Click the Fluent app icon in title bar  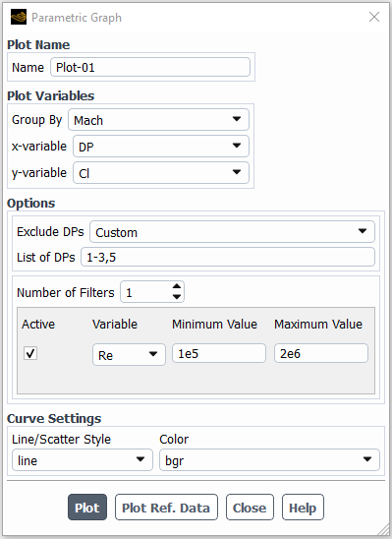[x=19, y=17]
